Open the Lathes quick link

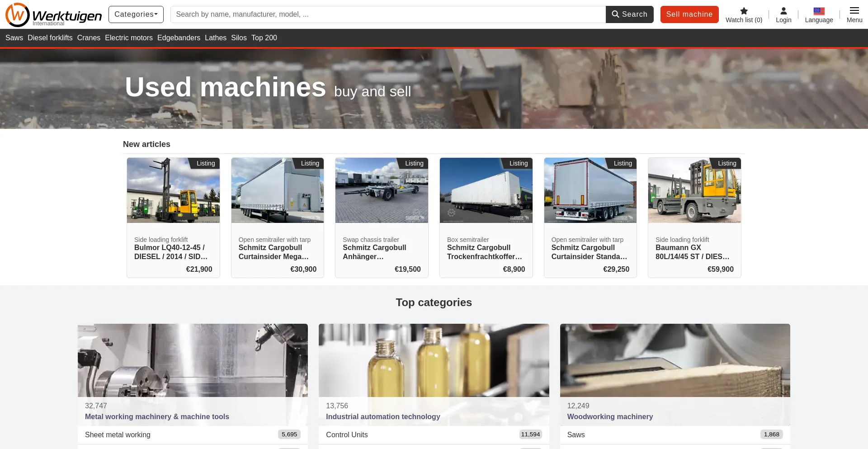216,38
